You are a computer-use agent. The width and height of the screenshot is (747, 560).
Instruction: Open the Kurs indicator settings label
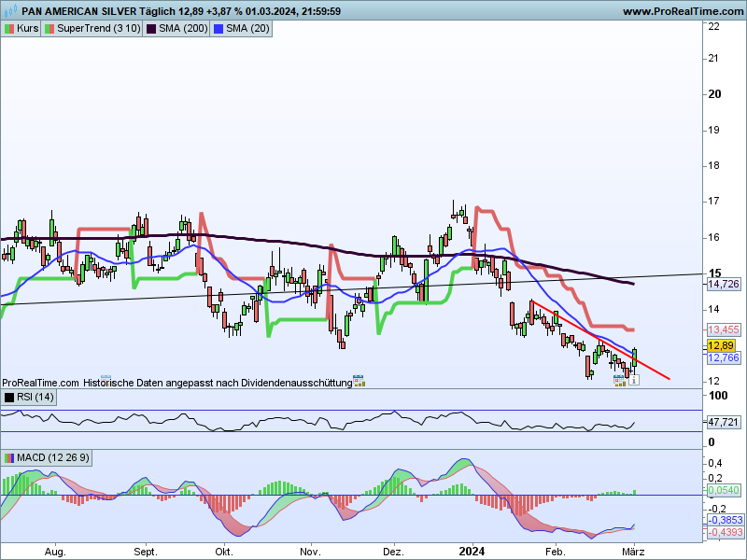click(28, 29)
